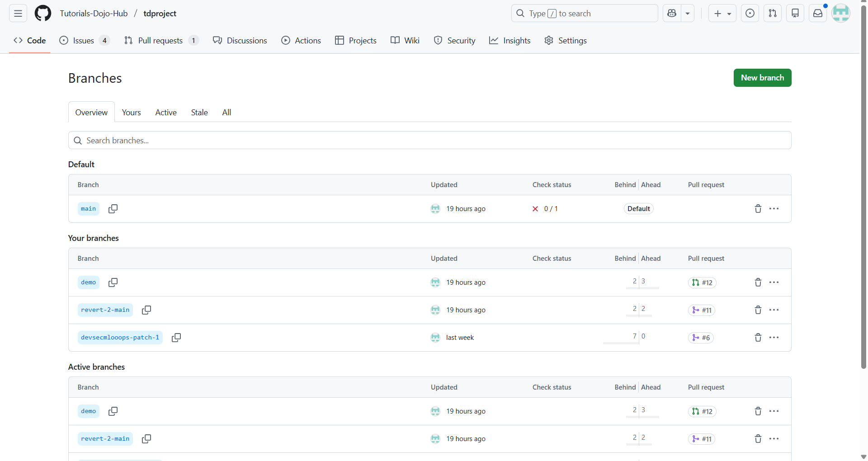Select the Yours branches tab
This screenshot has width=868, height=461.
click(x=131, y=113)
